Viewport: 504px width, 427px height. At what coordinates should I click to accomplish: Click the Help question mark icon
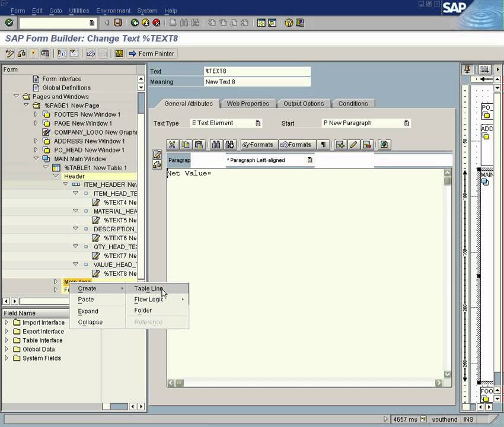pyautogui.click(x=289, y=23)
